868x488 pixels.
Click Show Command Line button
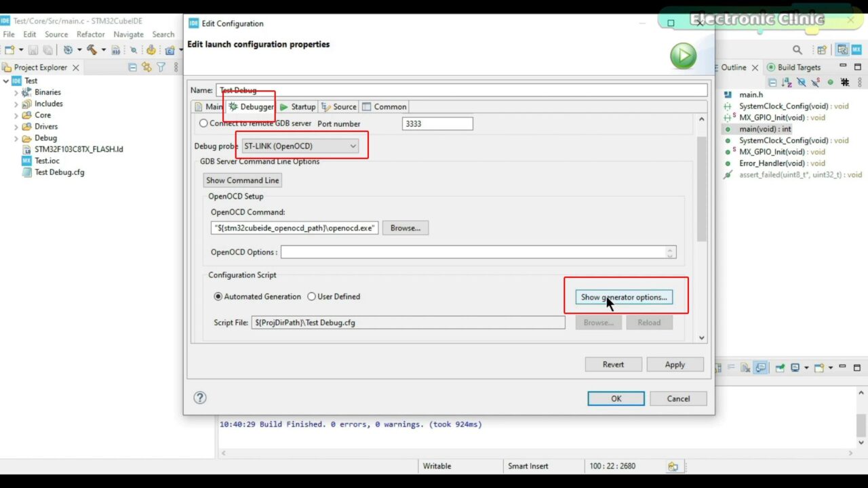(243, 180)
